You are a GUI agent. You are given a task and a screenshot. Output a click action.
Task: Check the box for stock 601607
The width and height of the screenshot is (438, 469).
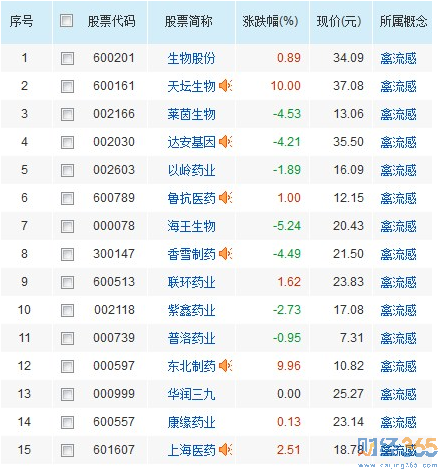[67, 450]
